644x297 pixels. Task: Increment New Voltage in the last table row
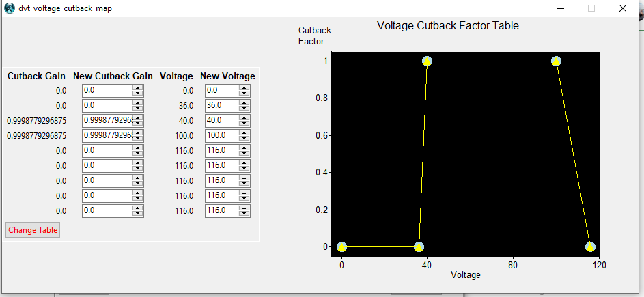(244, 208)
